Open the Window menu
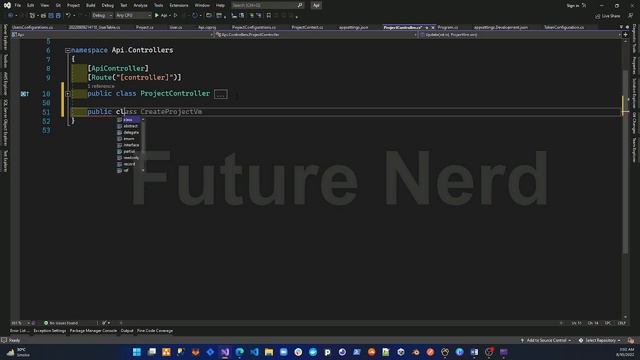This screenshot has height=360, width=640. point(202,5)
